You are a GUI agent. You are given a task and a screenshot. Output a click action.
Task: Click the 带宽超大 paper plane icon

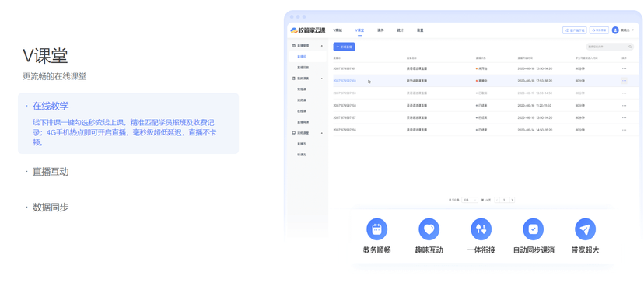pos(585,229)
